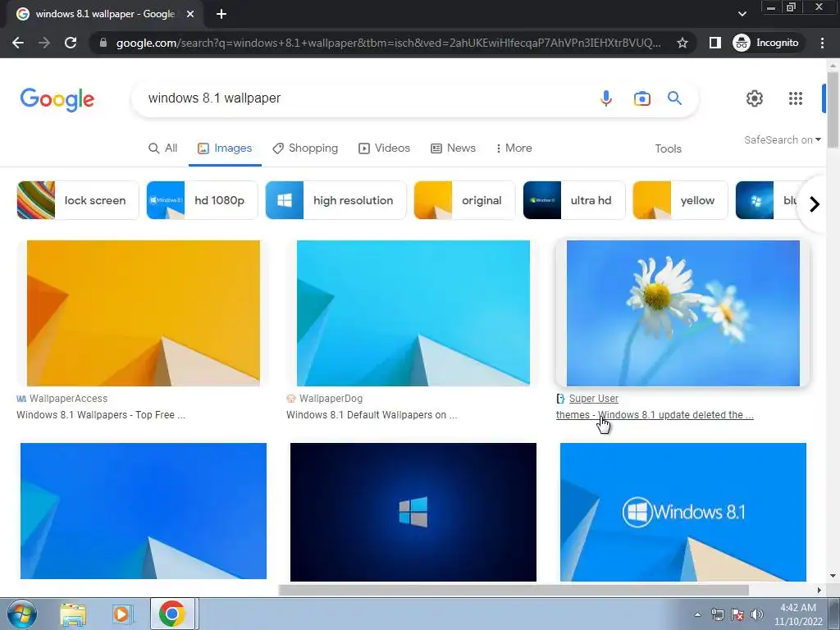Reload the current page
Screen dimensions: 840x630
[x=71, y=43]
